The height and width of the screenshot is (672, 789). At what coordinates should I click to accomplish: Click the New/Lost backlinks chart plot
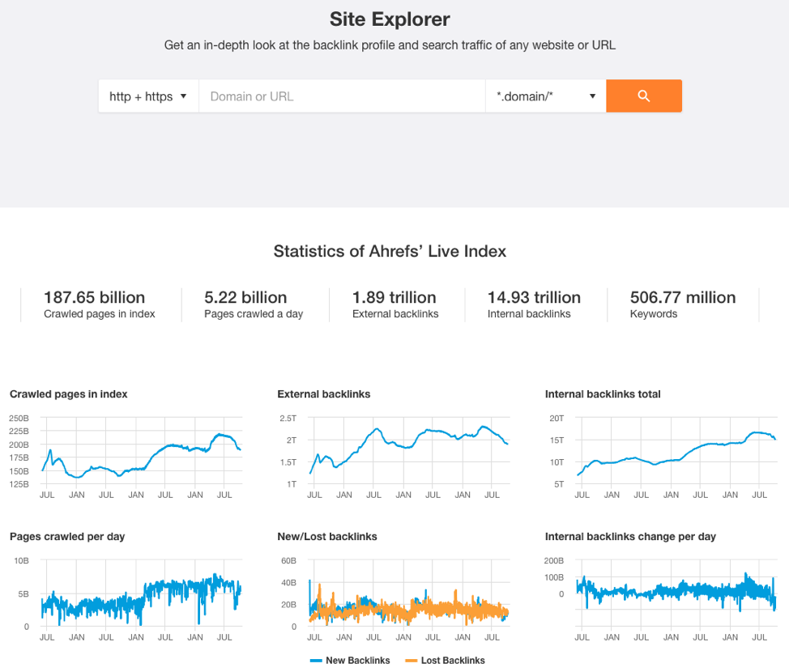pyautogui.click(x=409, y=593)
